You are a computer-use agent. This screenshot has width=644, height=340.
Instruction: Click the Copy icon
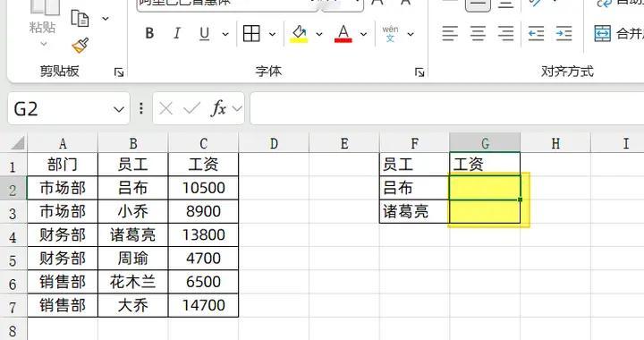coord(80,19)
